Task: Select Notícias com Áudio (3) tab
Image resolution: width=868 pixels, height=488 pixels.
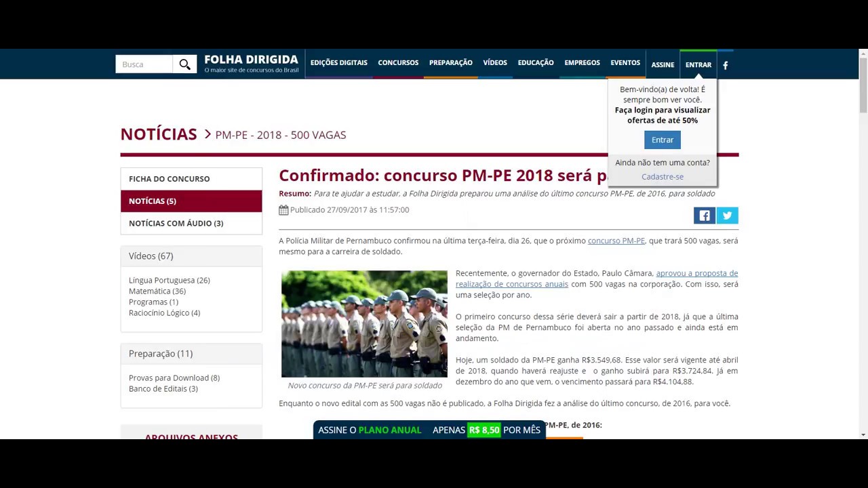Action: tap(191, 223)
